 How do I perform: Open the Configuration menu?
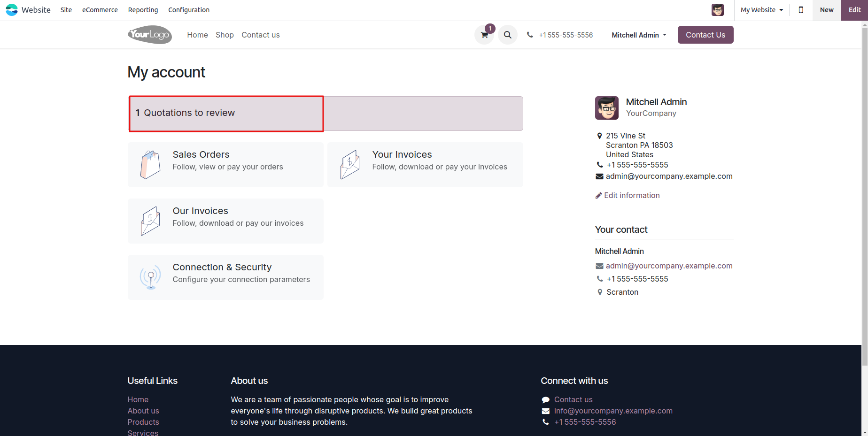click(x=189, y=10)
